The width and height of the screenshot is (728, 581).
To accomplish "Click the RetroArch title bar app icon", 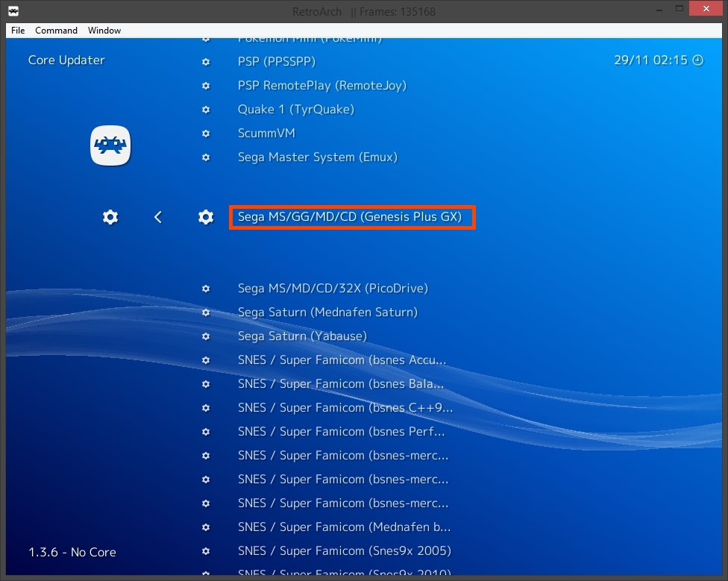I will click(13, 11).
